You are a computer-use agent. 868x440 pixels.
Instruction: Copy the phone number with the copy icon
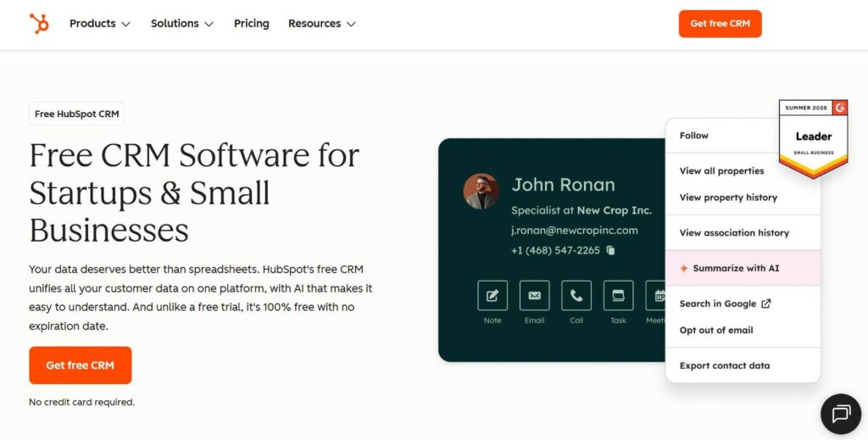610,250
